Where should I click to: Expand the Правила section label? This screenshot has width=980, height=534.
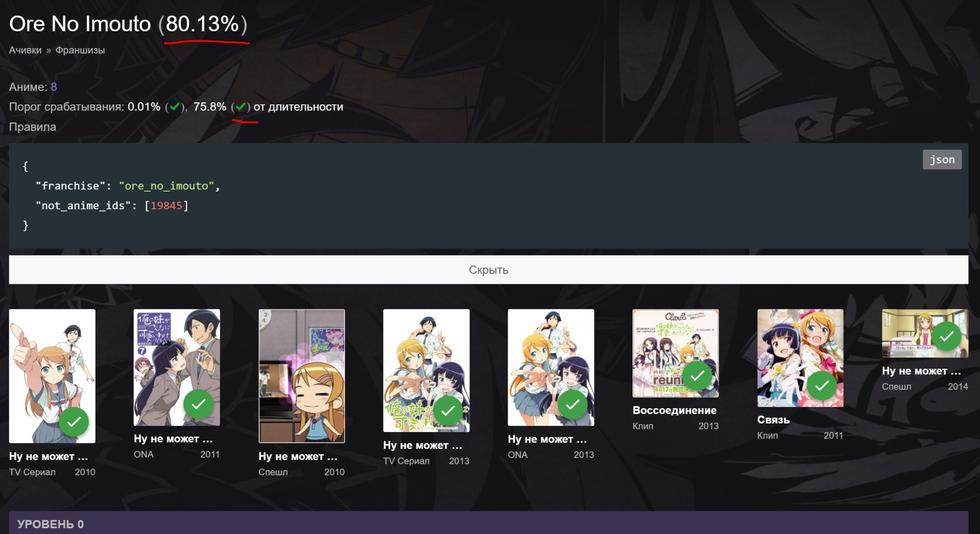tap(33, 126)
